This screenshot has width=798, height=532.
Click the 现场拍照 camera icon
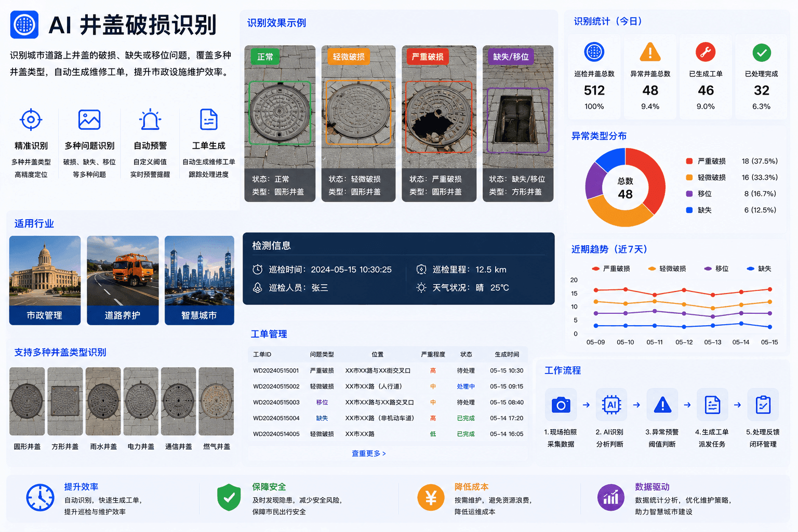point(561,405)
